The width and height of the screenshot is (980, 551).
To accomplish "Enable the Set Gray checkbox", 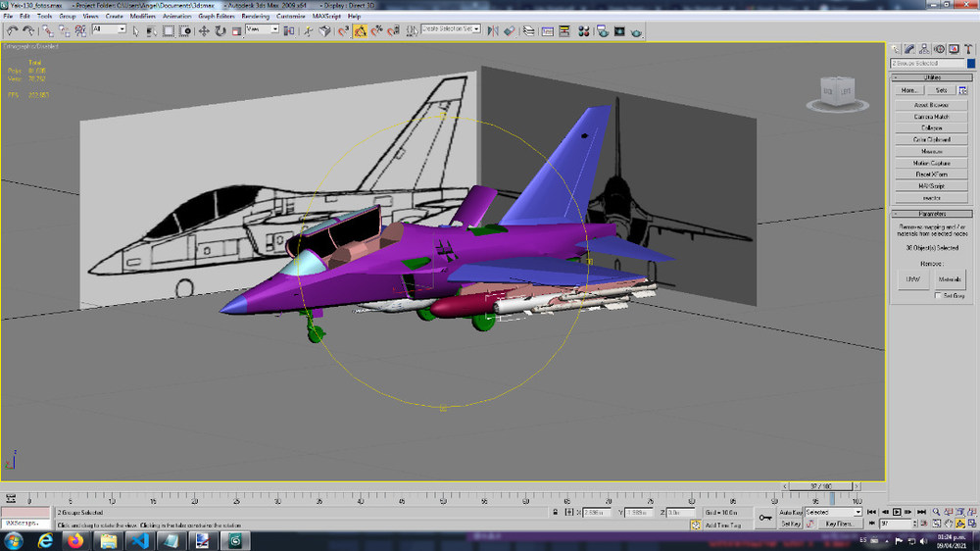I will (938, 296).
